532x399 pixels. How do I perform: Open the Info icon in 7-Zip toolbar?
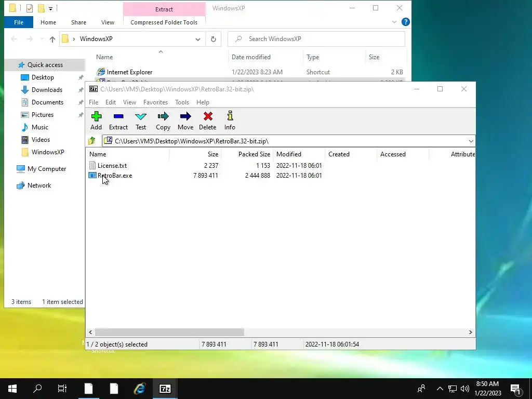coord(230,116)
